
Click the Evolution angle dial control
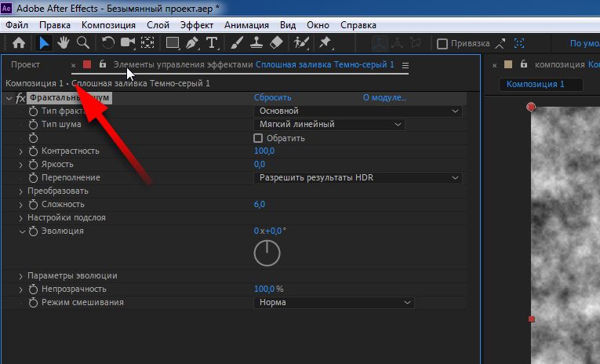click(267, 253)
